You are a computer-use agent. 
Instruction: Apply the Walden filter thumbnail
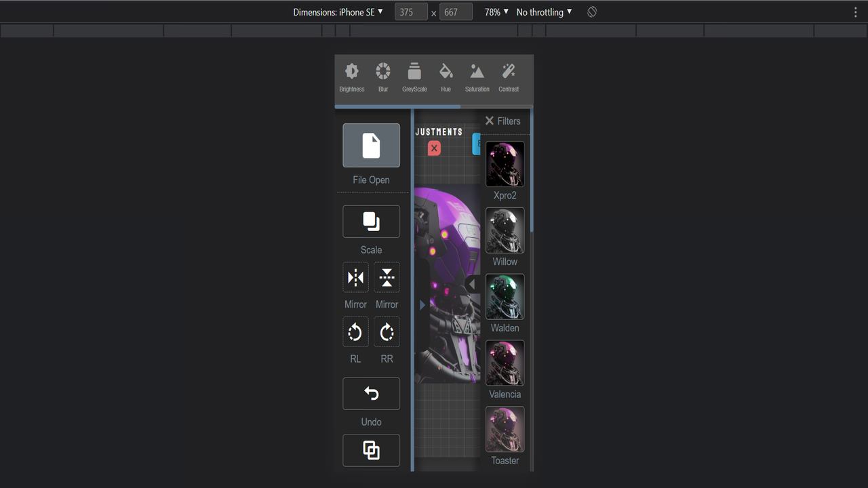(505, 296)
